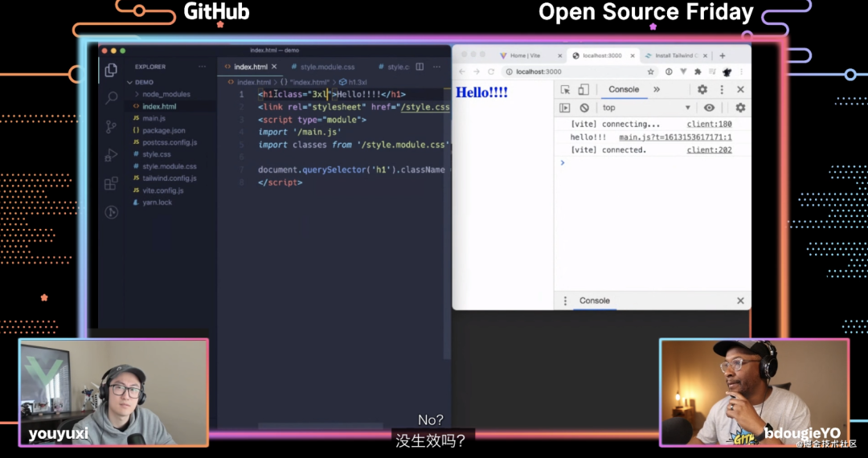
Task: Switch to the partially visible style.css editor tab
Action: (393, 67)
